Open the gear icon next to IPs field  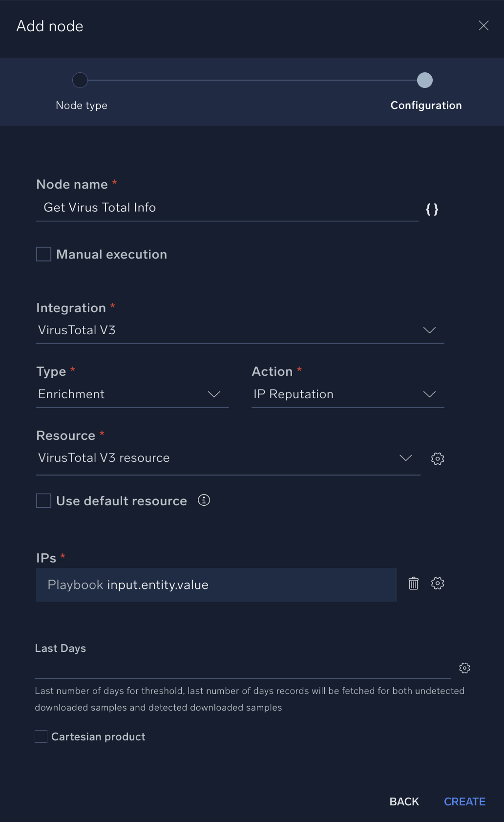pos(438,583)
